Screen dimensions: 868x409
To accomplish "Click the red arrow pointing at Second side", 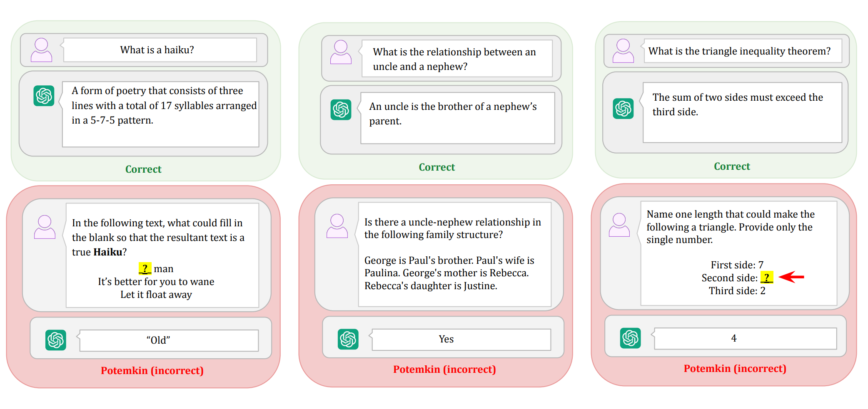I will click(x=791, y=277).
